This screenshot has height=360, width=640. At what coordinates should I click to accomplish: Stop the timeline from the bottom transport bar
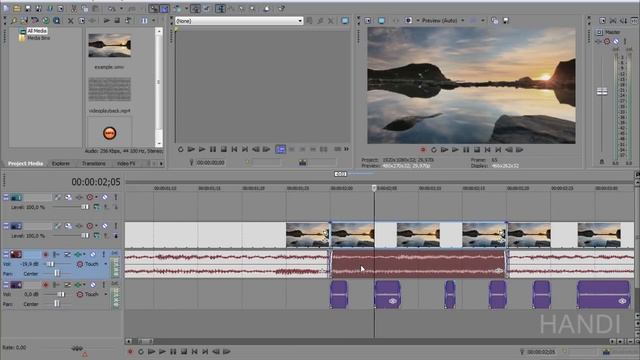pos(184,351)
